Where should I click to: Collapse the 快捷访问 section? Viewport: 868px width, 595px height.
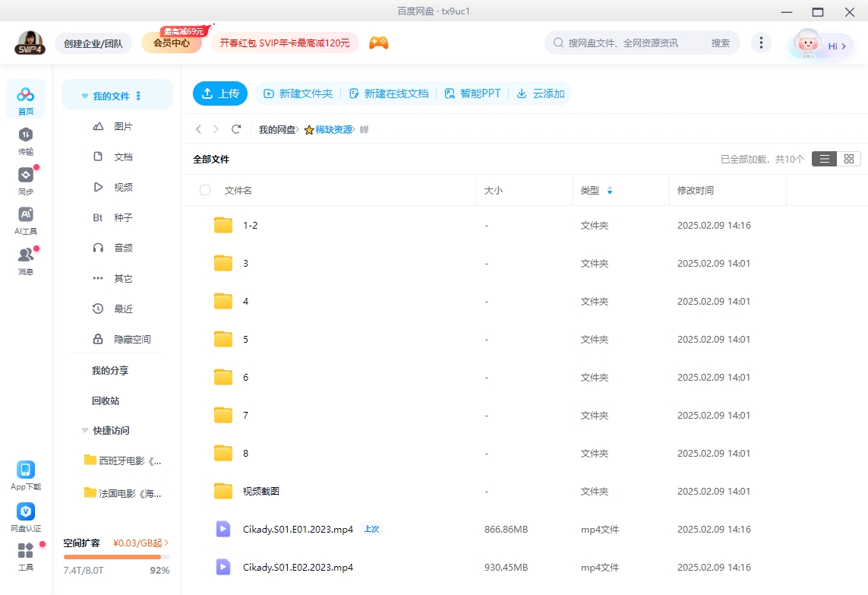[x=84, y=430]
